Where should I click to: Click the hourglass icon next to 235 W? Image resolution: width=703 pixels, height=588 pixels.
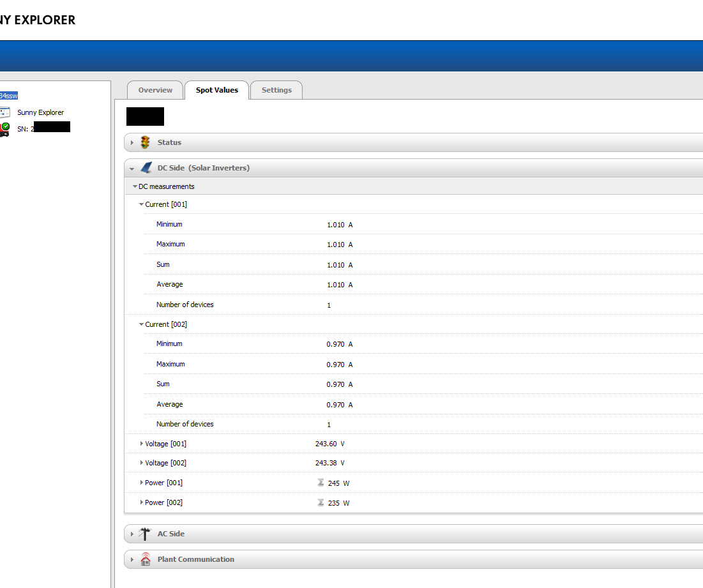[321, 503]
